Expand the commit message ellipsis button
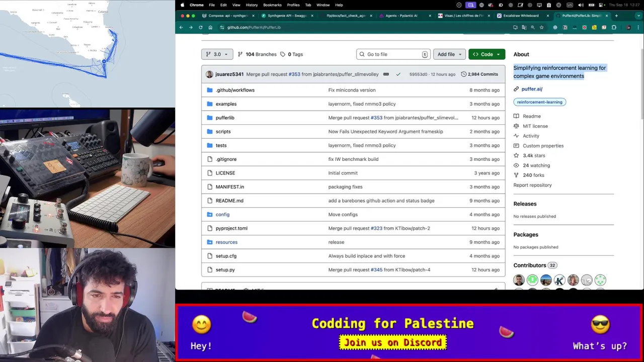 click(x=386, y=74)
